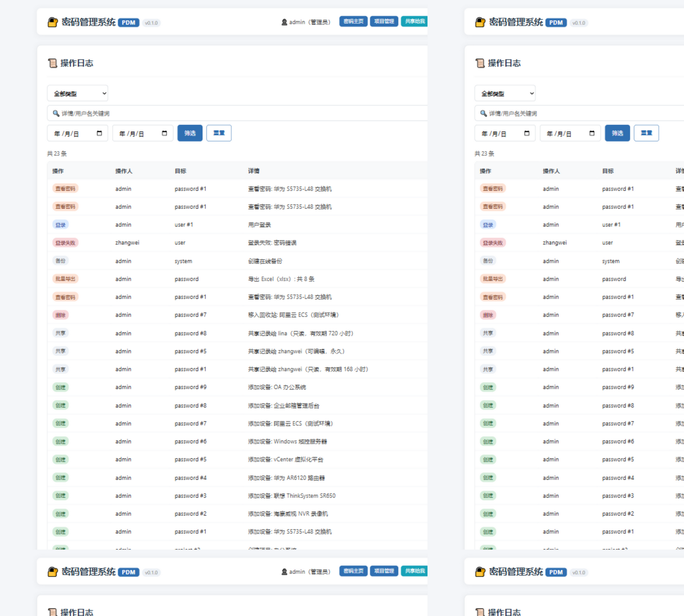This screenshot has width=684, height=616.
Task: Open the end date calendar icon in upper-right page
Action: [592, 133]
